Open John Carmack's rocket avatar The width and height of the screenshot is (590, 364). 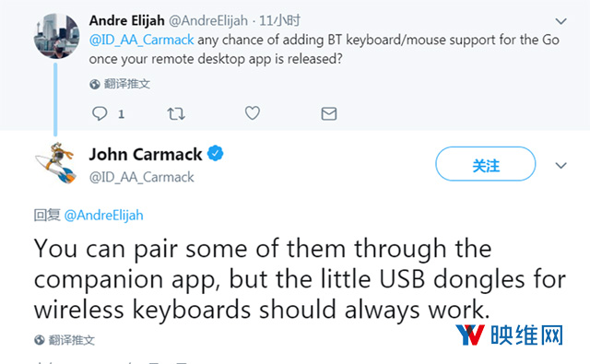(56, 164)
